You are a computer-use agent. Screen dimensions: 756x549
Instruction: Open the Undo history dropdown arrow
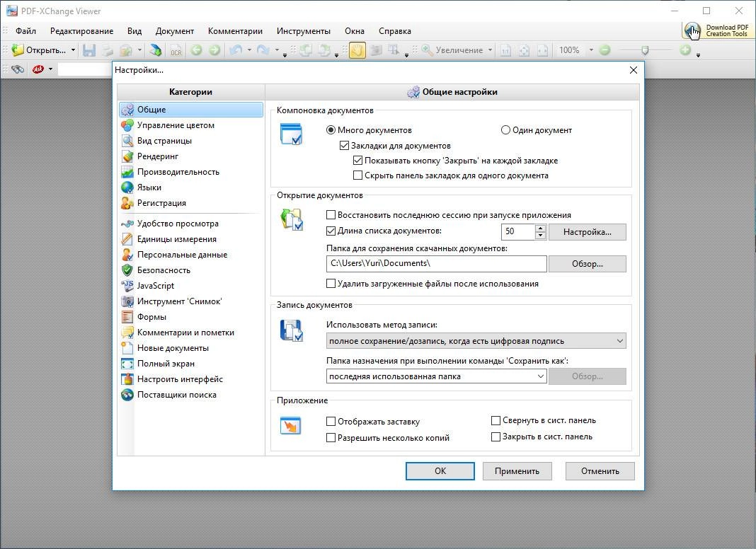point(249,50)
